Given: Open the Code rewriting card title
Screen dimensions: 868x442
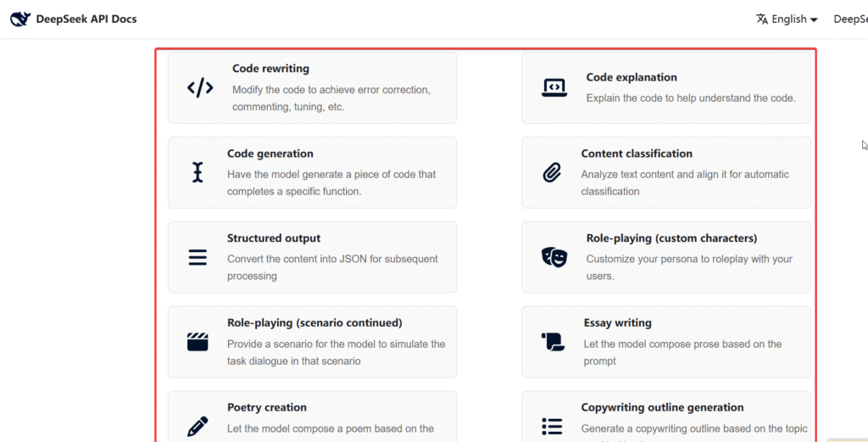Looking at the screenshot, I should pos(270,69).
